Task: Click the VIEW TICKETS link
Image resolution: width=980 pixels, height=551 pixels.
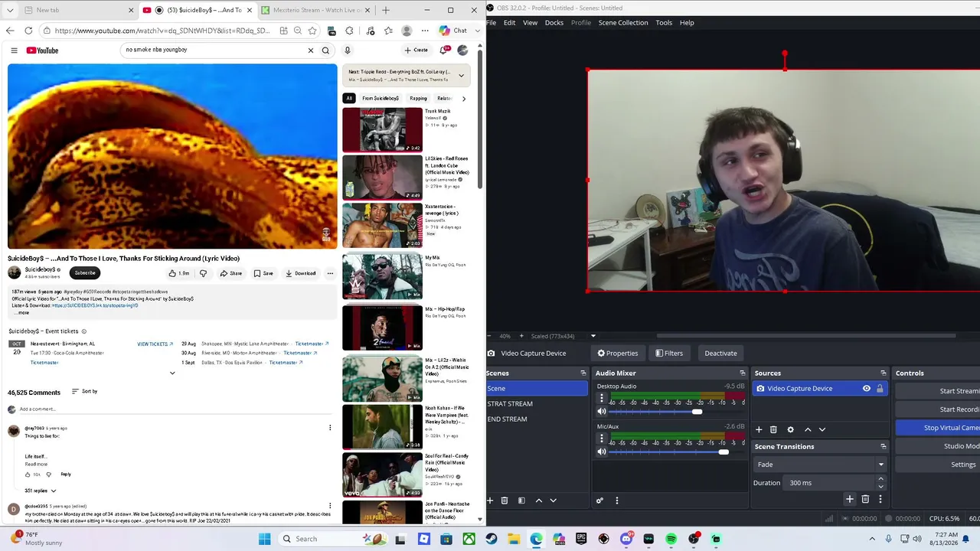Action: point(155,344)
